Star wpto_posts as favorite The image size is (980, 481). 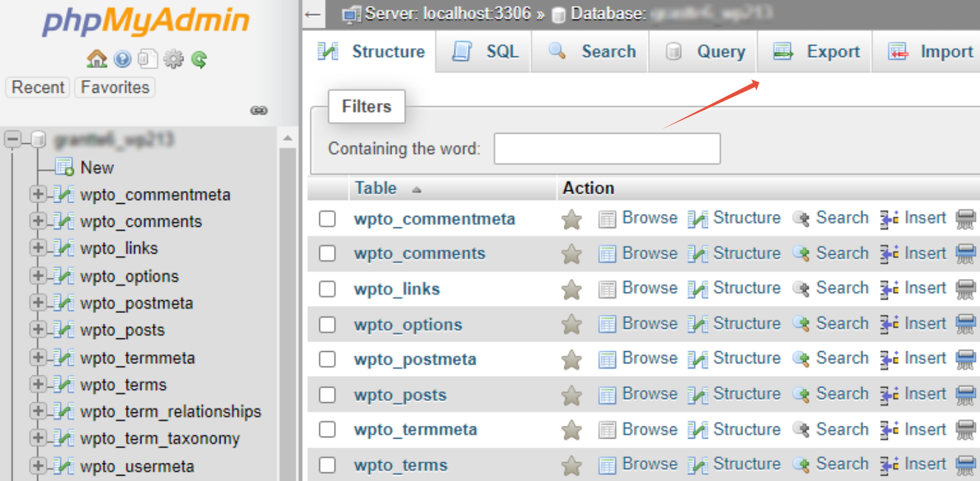[x=572, y=395]
